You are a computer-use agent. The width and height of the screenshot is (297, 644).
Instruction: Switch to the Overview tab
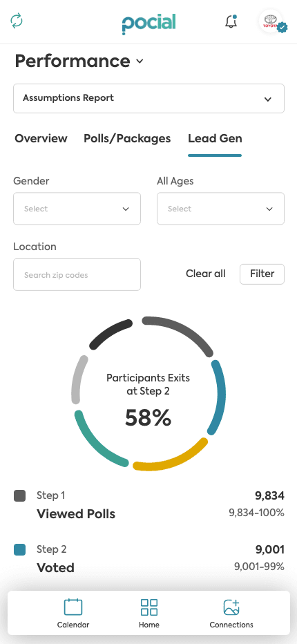click(x=41, y=138)
